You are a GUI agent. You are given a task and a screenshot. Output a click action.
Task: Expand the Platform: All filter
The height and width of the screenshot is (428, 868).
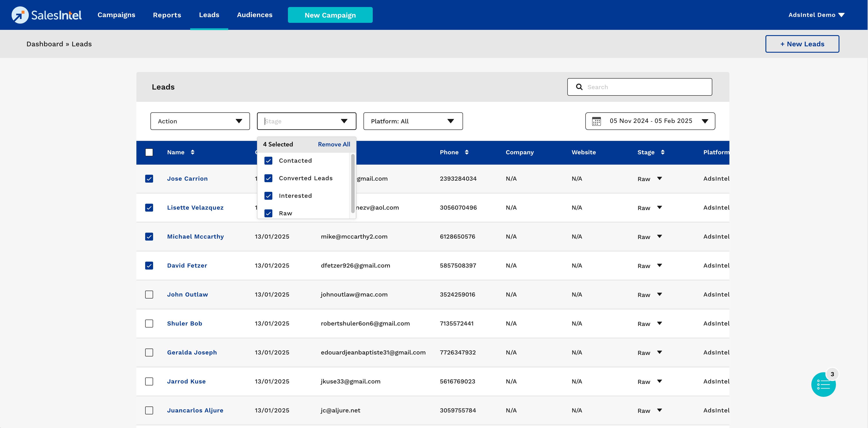[412, 121]
